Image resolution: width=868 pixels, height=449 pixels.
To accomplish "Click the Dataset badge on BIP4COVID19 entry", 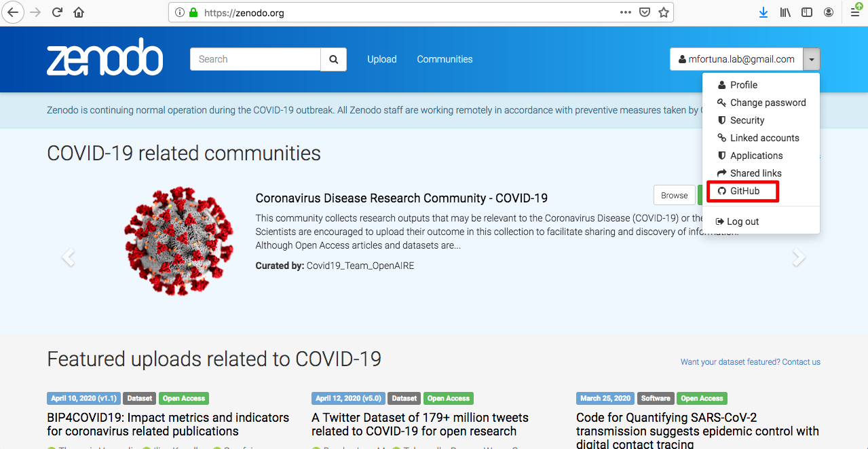I will click(x=140, y=399).
